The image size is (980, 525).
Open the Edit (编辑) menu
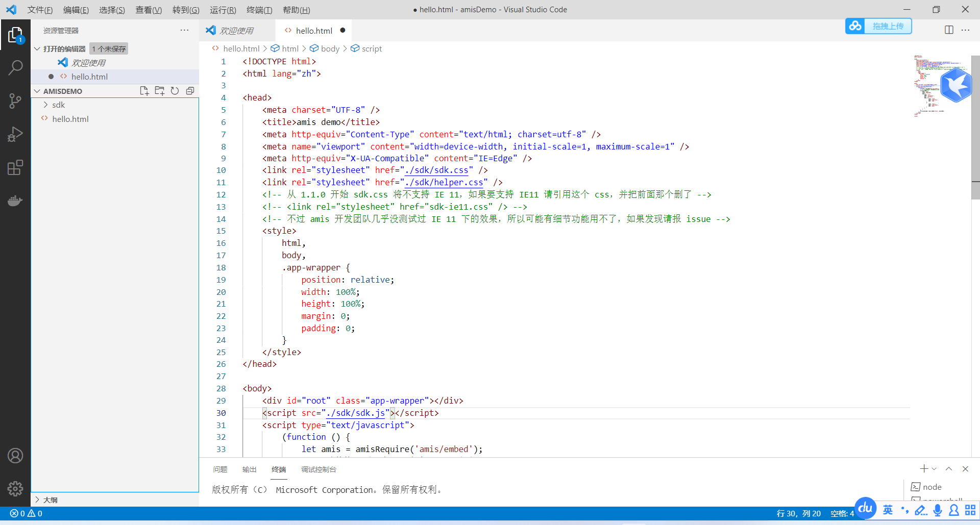[76, 10]
